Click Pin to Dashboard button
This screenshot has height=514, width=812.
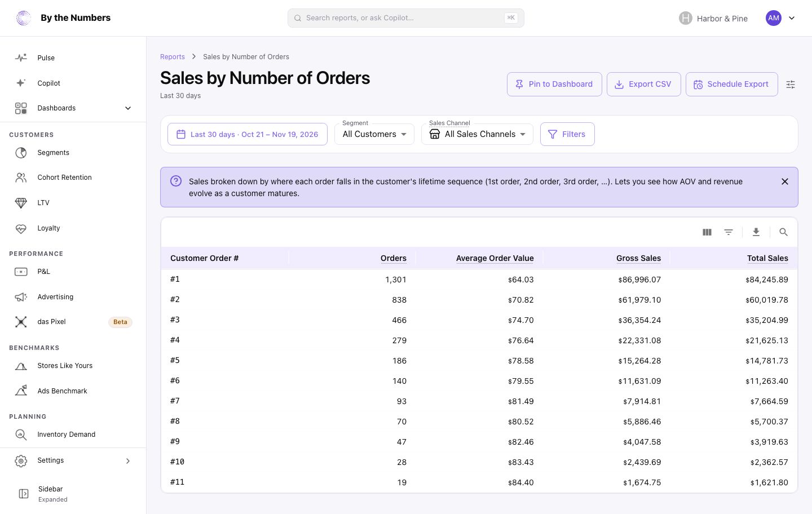pos(554,85)
